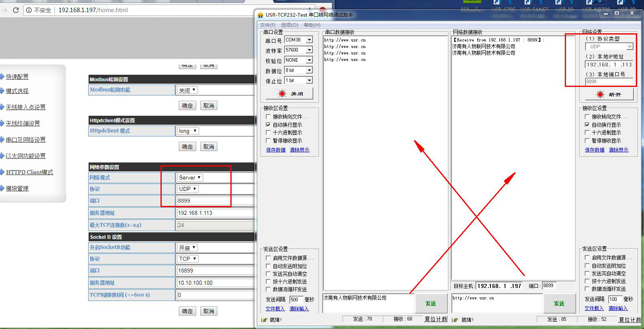
Task: Click the USR-TCP232-Test title bar app icon
Action: click(x=260, y=15)
